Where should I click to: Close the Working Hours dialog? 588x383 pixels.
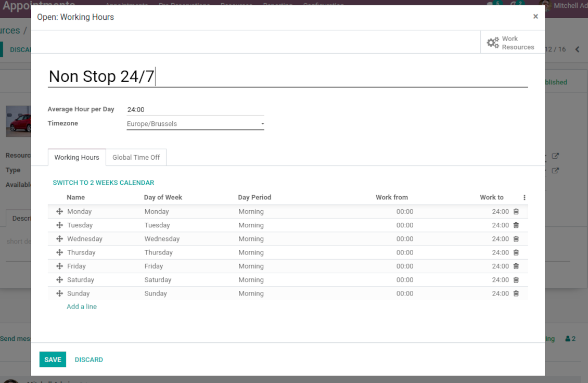(x=535, y=17)
